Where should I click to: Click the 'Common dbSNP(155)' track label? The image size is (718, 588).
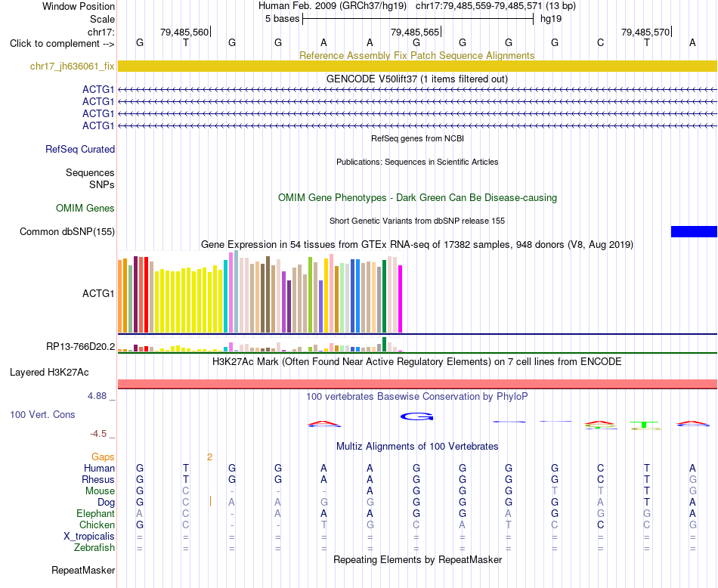point(67,232)
